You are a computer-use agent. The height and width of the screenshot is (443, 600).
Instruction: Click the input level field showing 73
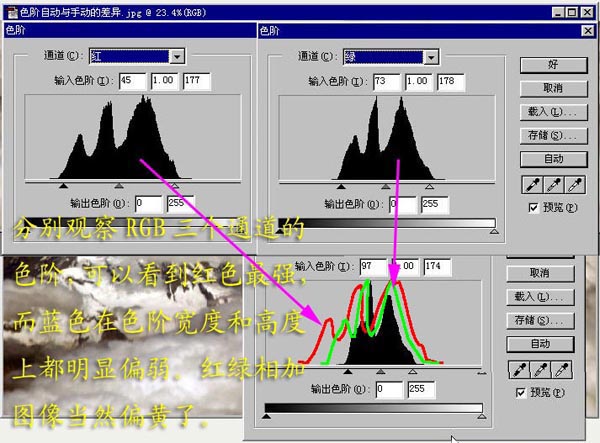click(x=387, y=82)
